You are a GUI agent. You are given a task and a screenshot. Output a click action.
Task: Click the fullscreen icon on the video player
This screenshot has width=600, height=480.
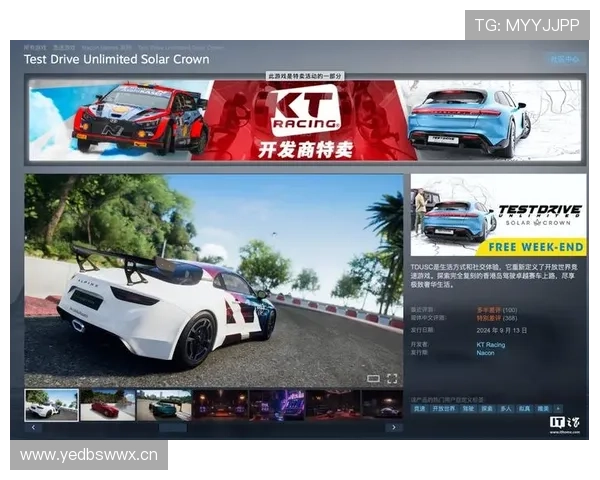[x=392, y=378]
